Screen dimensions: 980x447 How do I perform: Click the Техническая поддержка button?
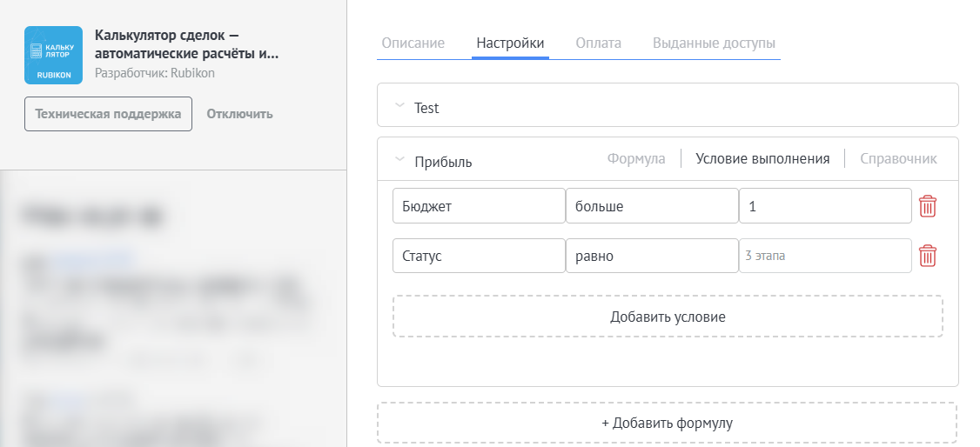click(108, 114)
